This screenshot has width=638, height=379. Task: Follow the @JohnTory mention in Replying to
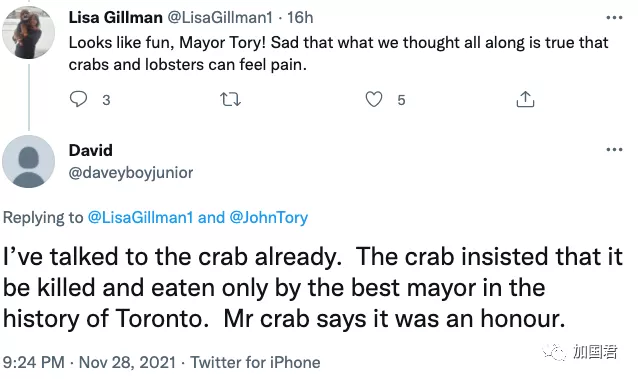tap(269, 217)
